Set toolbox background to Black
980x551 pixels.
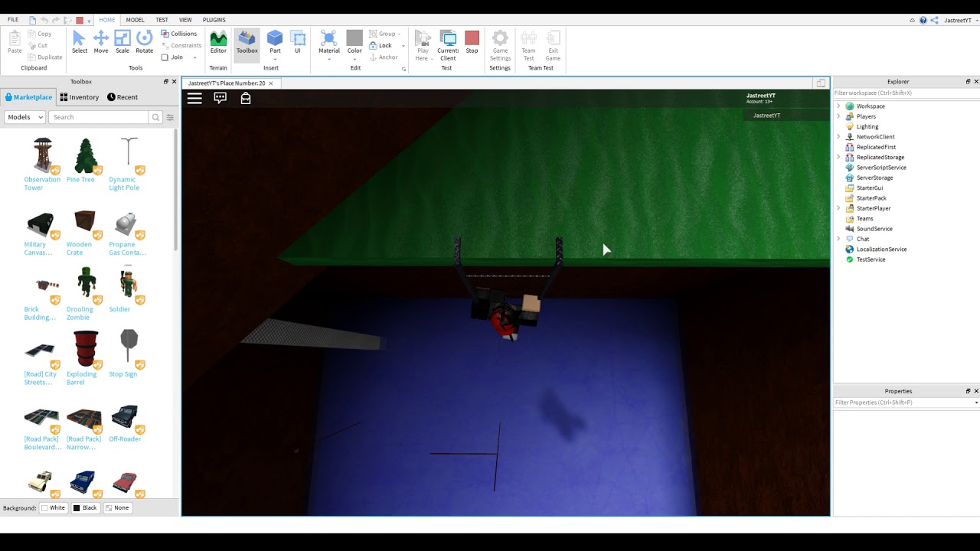86,508
